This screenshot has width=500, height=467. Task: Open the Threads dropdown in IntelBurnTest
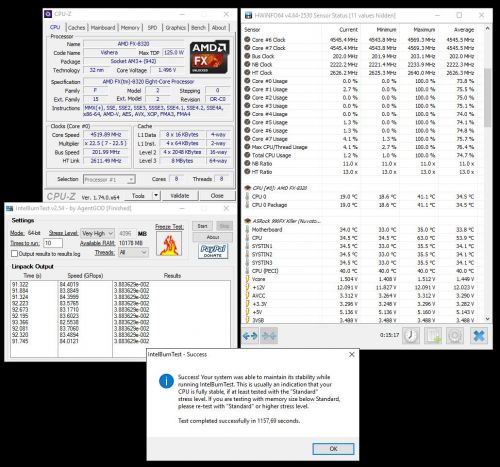click(133, 252)
